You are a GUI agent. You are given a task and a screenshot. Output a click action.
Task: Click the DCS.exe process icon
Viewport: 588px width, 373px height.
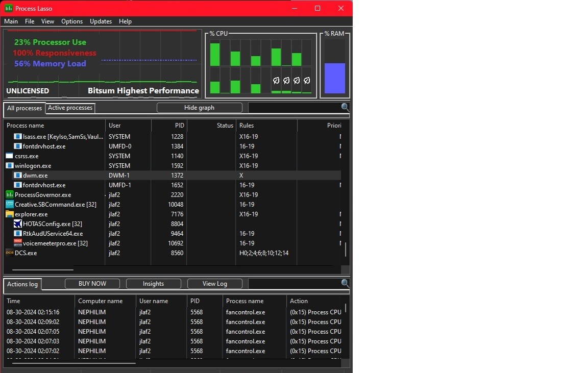pyautogui.click(x=9, y=253)
